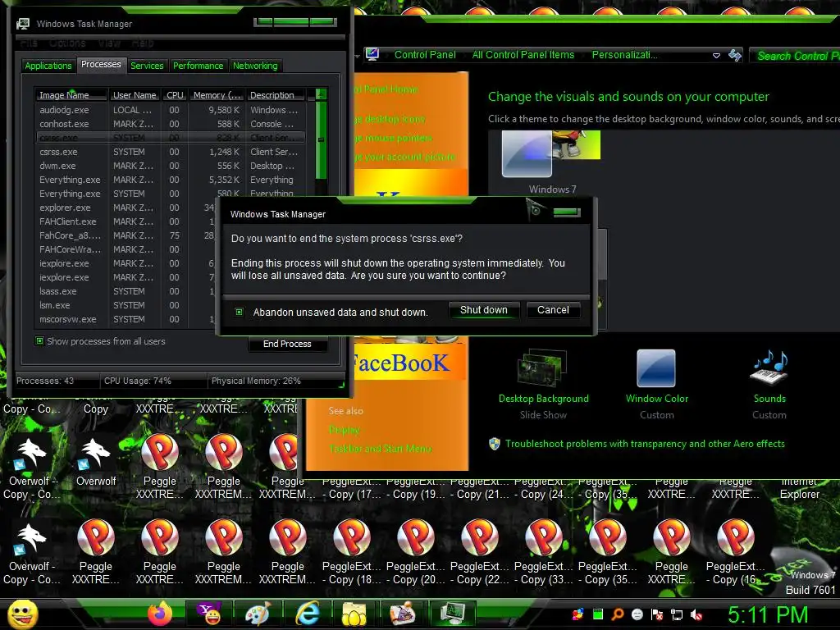Open Yahoo Messenger taskbar icon

point(209,614)
